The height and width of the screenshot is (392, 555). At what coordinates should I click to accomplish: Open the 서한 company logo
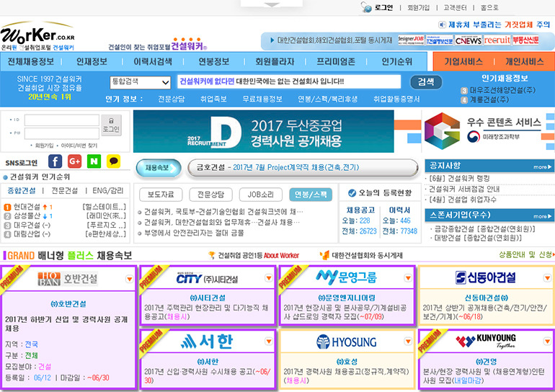207,341
